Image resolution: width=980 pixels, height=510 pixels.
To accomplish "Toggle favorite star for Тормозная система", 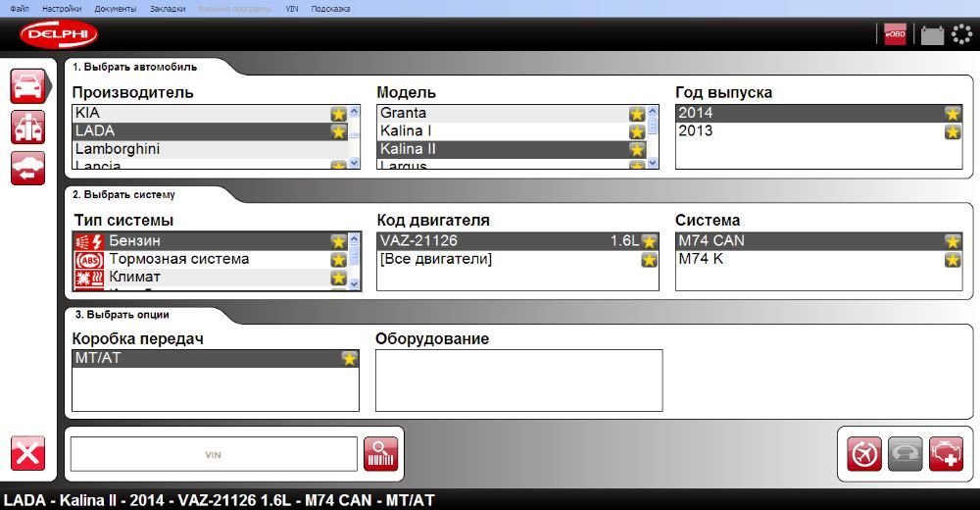I will pyautogui.click(x=338, y=260).
